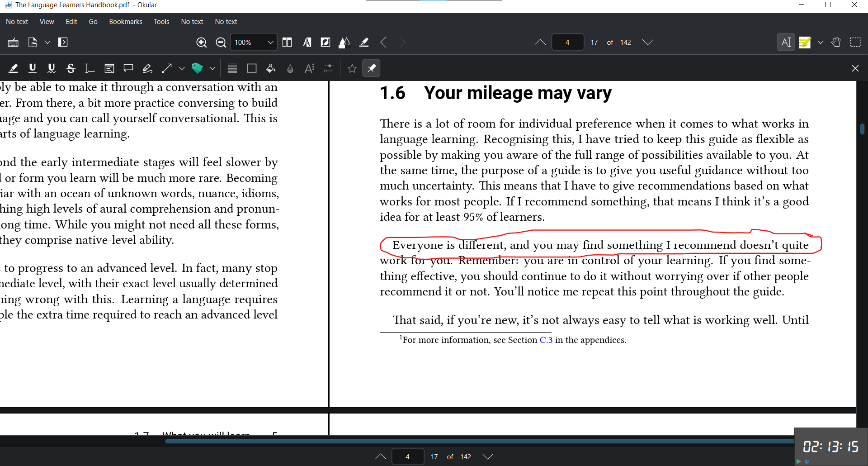This screenshot has height=466, width=868.
Task: Expand the arrow shape tool dropdown
Action: (182, 68)
